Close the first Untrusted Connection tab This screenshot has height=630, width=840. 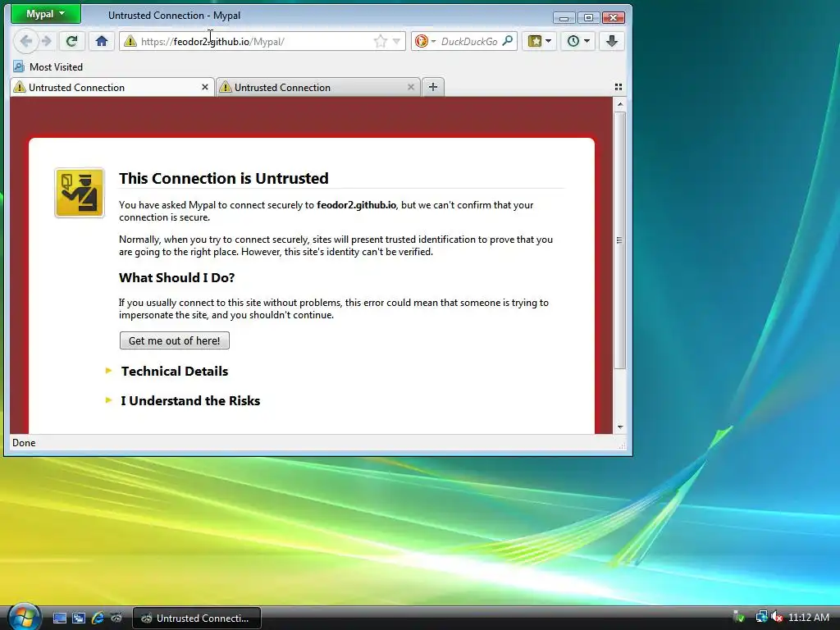click(x=204, y=87)
